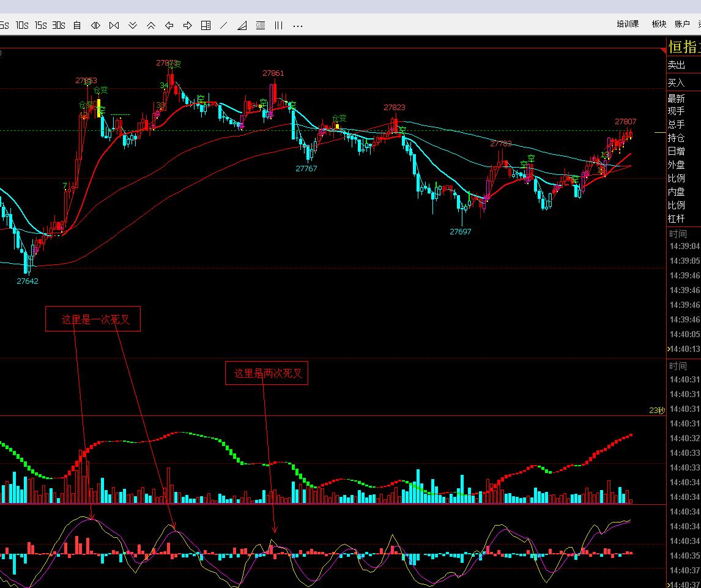Click the three vertical bars icon

(279, 25)
